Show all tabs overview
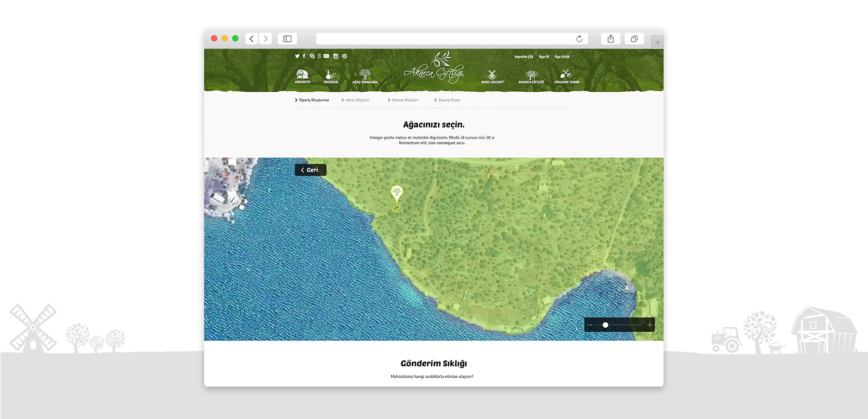The width and height of the screenshot is (868, 419). [634, 39]
